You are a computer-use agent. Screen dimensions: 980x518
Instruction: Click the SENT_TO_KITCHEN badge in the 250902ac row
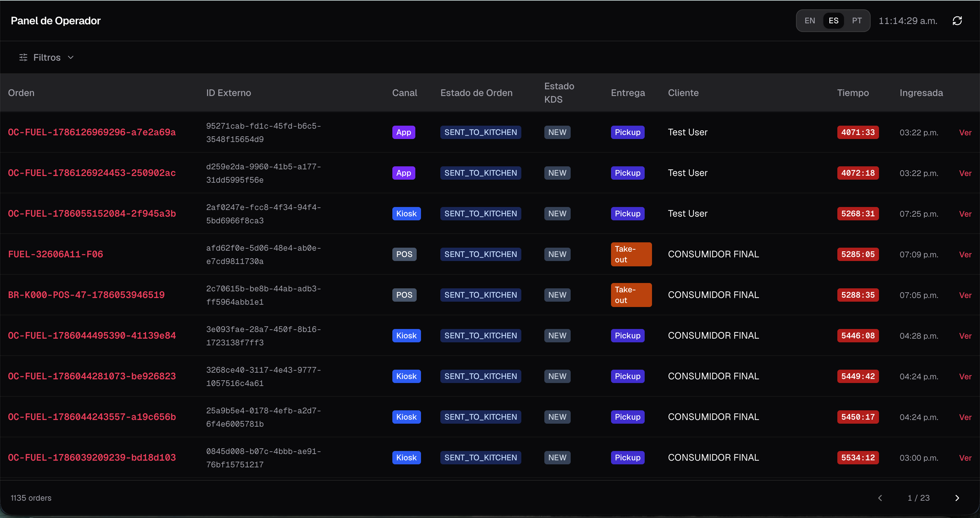(480, 173)
